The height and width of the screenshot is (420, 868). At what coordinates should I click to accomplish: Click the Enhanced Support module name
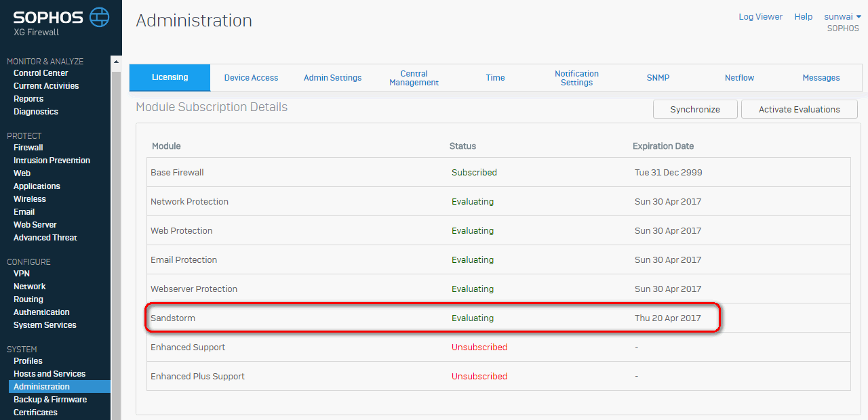pos(188,348)
